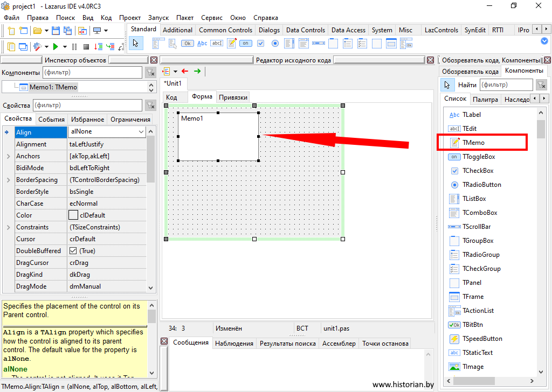Screen dimensions: 552x392
Task: Click the Pause execution icon
Action: [74, 47]
